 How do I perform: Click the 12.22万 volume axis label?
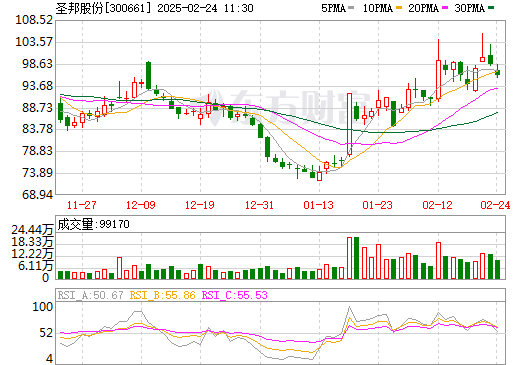coord(32,254)
